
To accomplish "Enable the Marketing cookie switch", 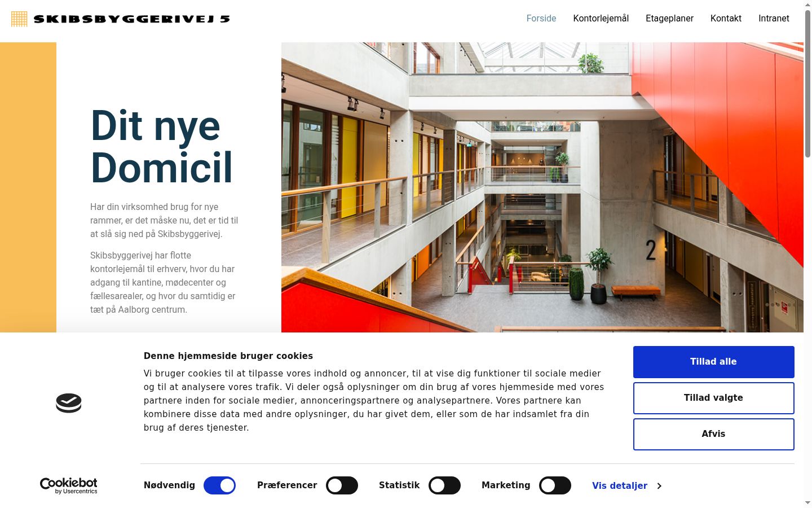I will coord(555,485).
